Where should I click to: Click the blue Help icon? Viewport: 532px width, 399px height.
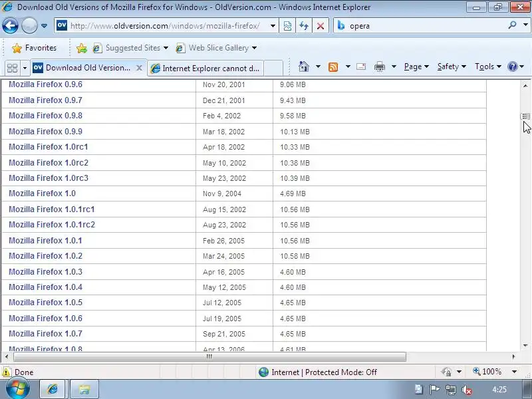point(512,66)
